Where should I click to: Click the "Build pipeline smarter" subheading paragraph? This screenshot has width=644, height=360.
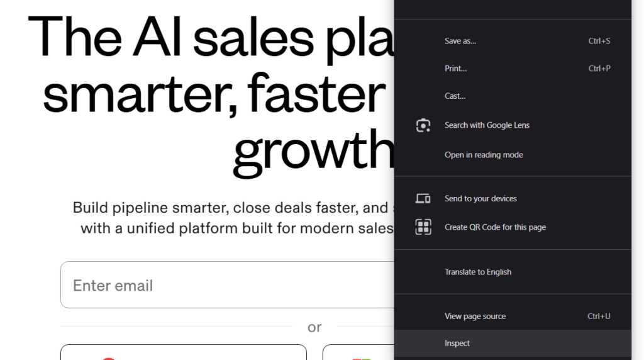[x=233, y=218]
